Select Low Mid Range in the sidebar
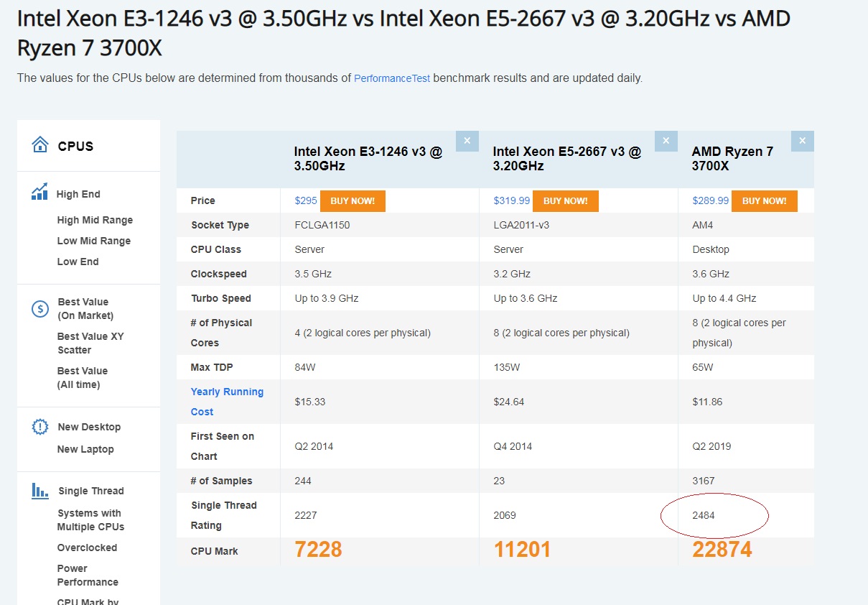Image resolution: width=868 pixels, height=605 pixels. [94, 241]
